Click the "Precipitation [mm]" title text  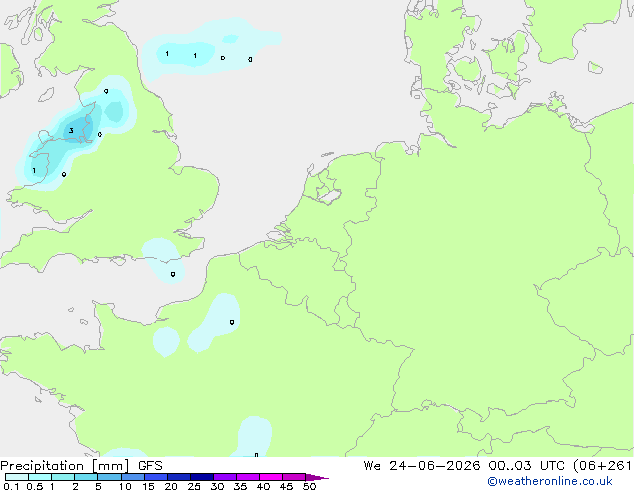65,466
